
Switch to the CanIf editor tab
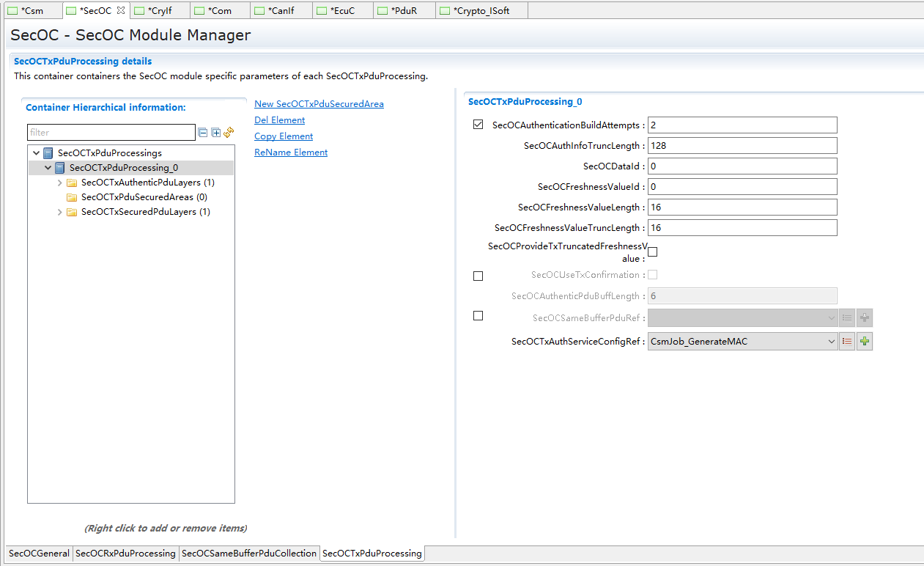coord(281,11)
